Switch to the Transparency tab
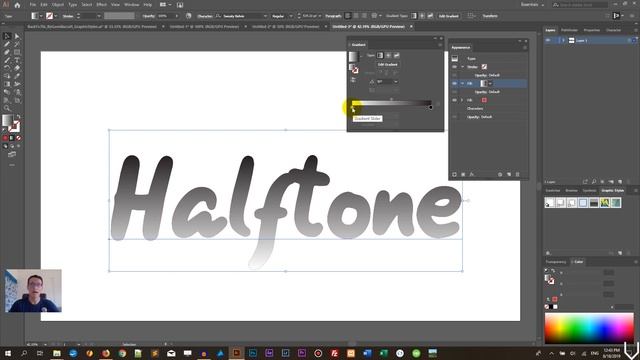The height and width of the screenshot is (360, 640). [x=556, y=262]
